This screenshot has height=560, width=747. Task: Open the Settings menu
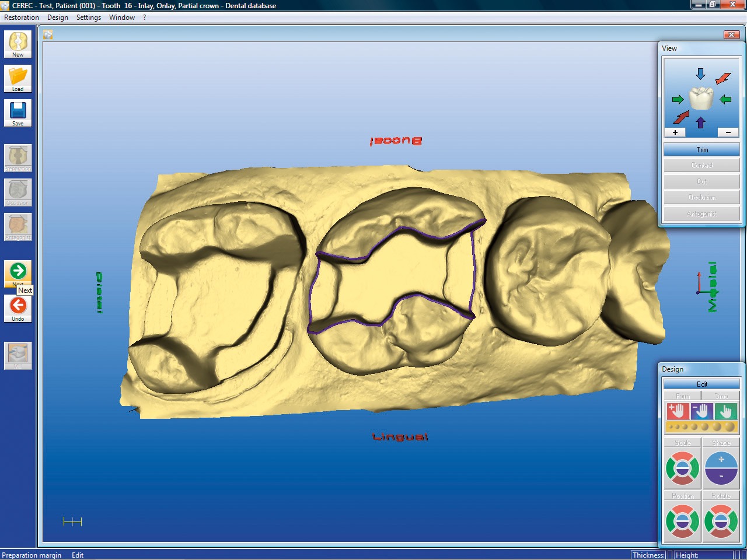[x=89, y=17]
